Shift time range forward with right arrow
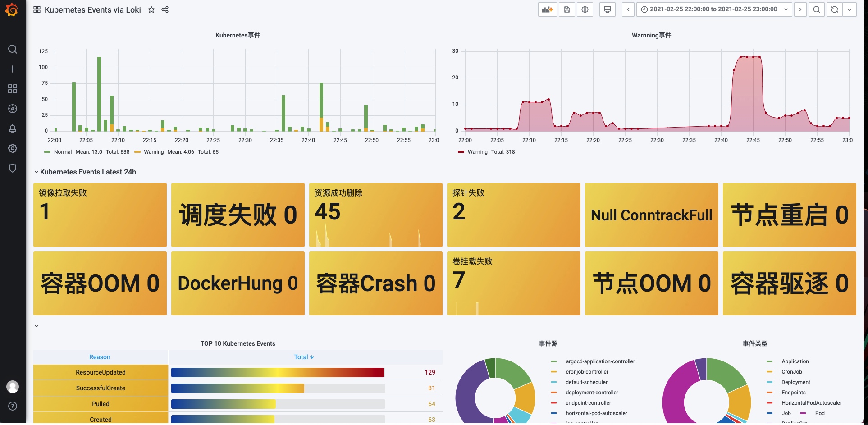This screenshot has width=868, height=425. coord(800,9)
